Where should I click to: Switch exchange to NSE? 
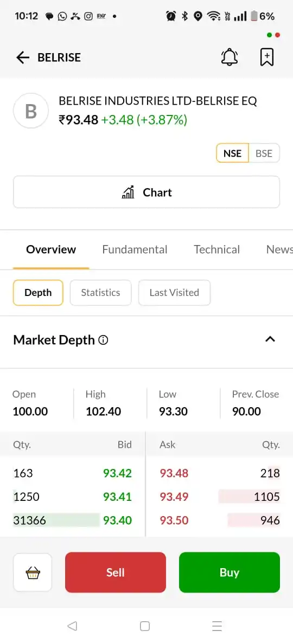(233, 153)
